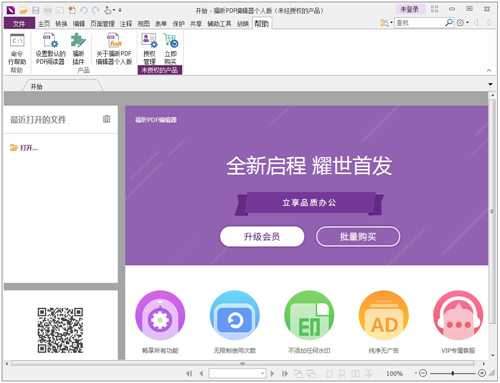
Task: Switch to the 注释 ribbon tab
Action: (x=126, y=23)
